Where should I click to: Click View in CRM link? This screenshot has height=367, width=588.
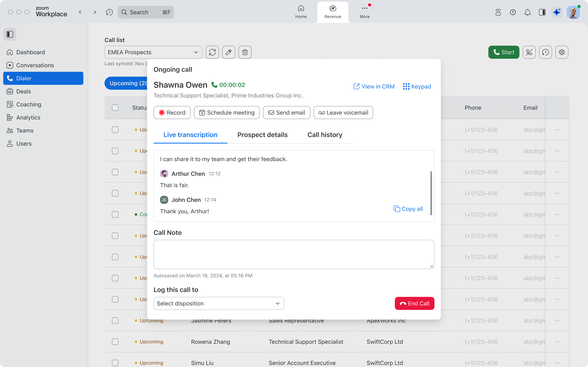tap(373, 86)
